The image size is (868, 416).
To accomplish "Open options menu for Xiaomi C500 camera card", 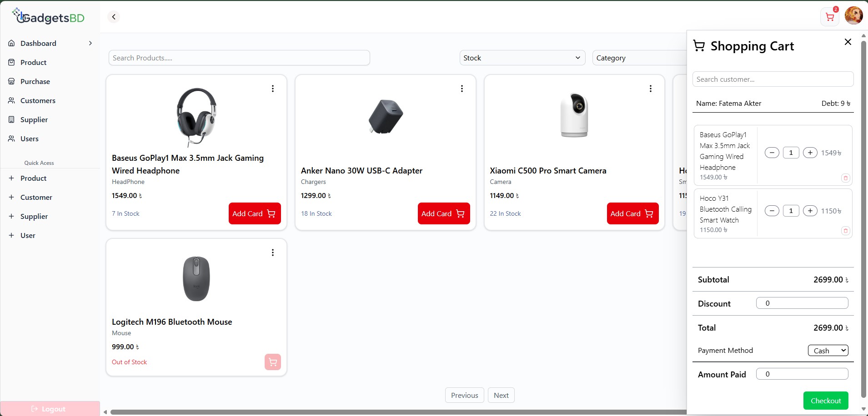I will [x=651, y=89].
